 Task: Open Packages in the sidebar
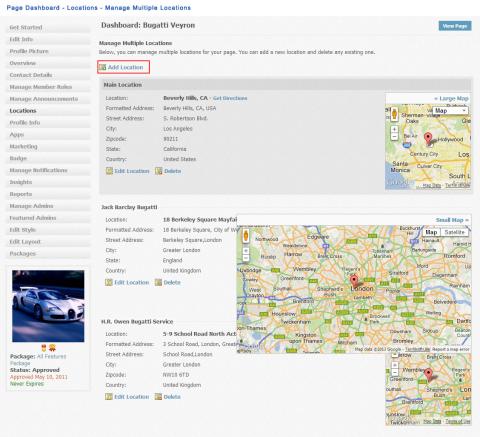point(48,254)
